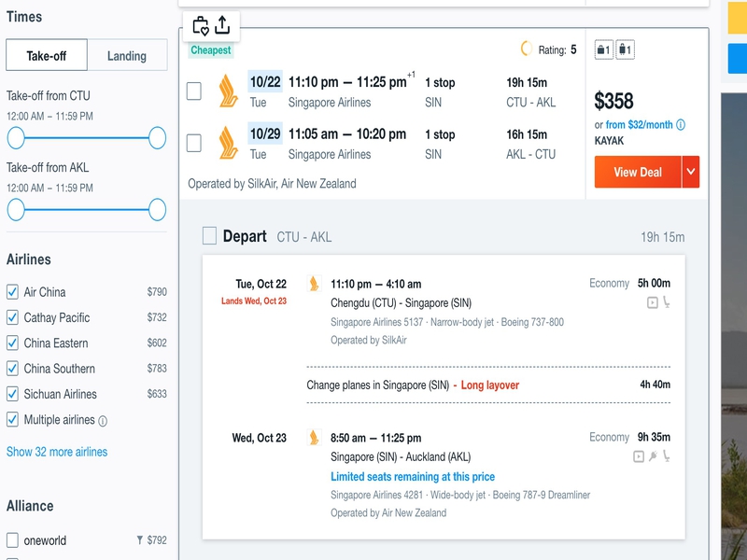Show info for Multiple airlines

[x=103, y=421]
